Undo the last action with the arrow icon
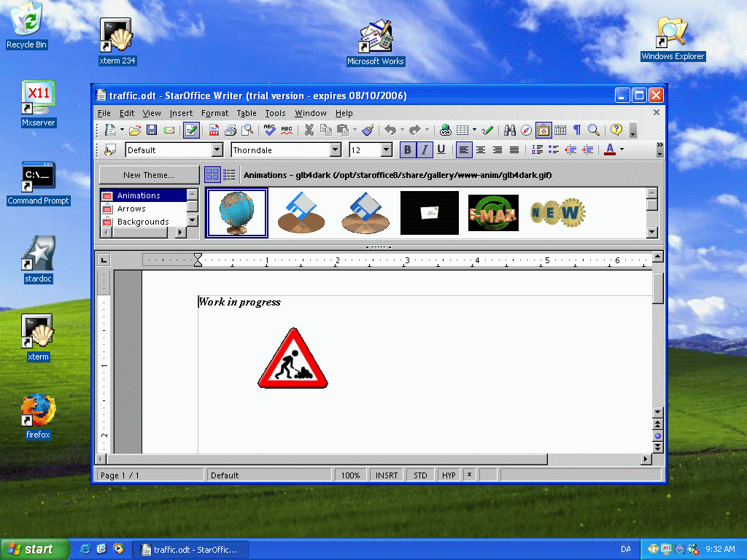 click(x=391, y=130)
